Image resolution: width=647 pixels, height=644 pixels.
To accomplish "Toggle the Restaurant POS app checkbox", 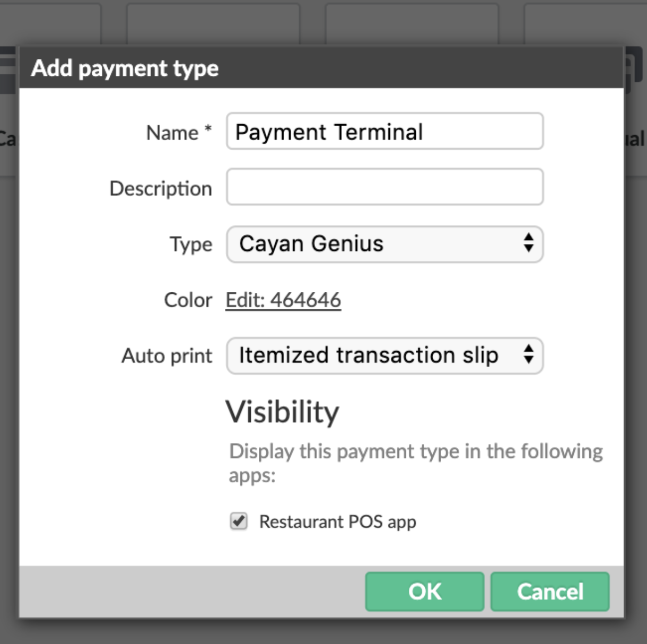I will (x=239, y=521).
